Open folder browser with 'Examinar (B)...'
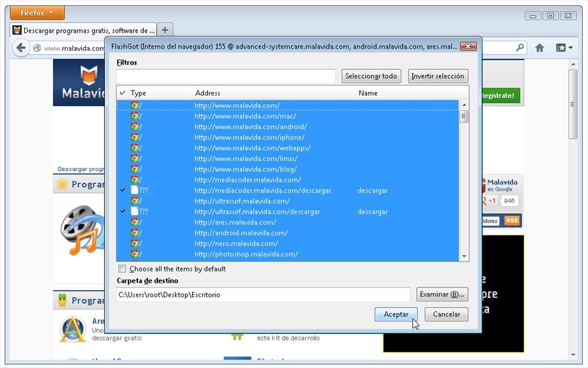Image resolution: width=588 pixels, height=368 pixels. pyautogui.click(x=442, y=294)
